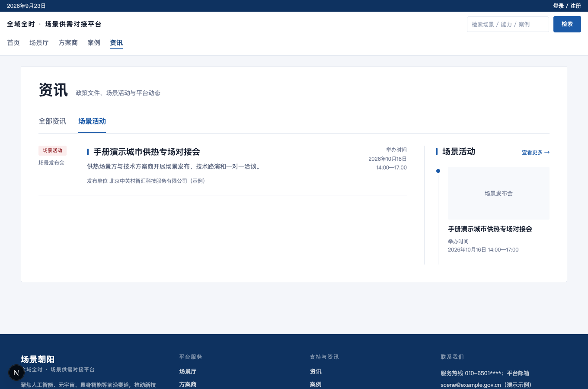Click the 发布单位 北京中关村智汇科技服务有限公司 line
The height and width of the screenshot is (389, 588).
point(147,181)
